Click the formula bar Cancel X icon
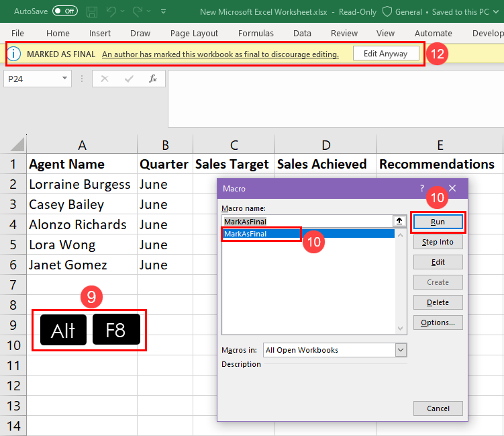Screen dimensions: 504x436 (x=105, y=79)
